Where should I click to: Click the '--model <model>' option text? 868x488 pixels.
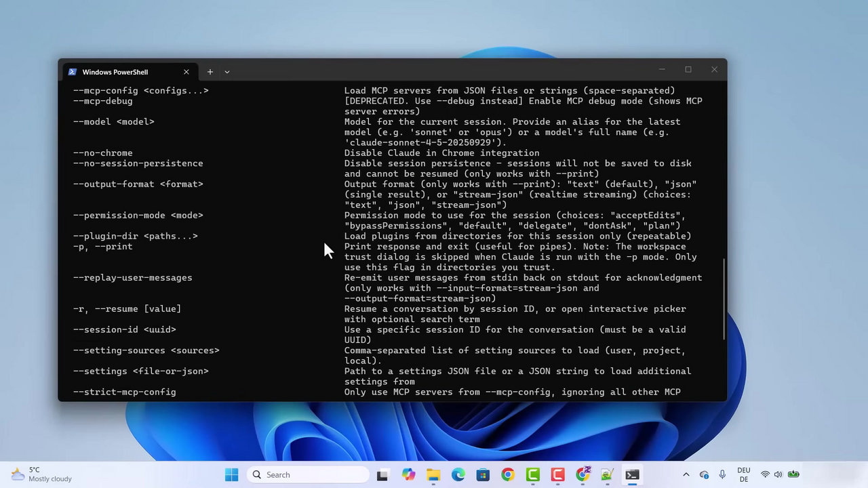click(x=114, y=122)
